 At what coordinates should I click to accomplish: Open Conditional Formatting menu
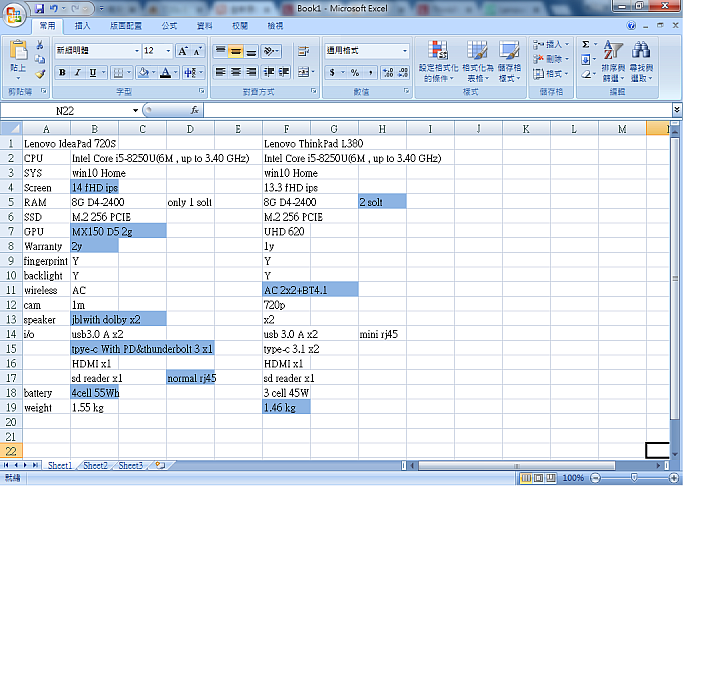point(438,62)
